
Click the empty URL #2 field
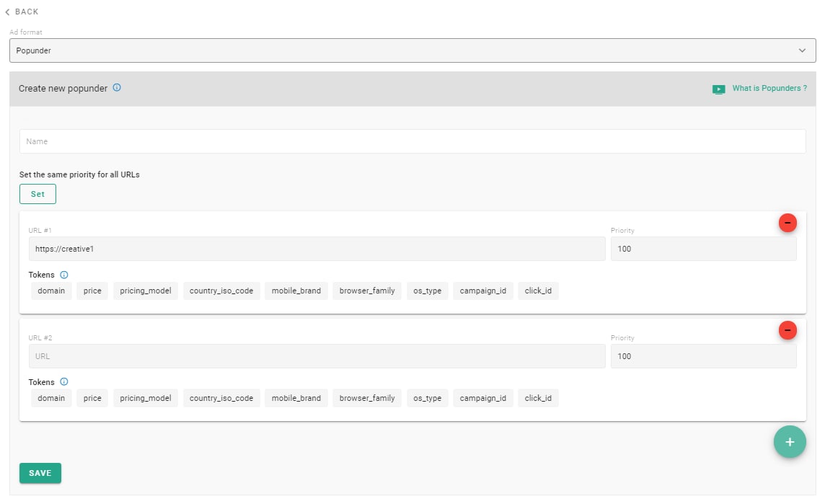tap(317, 356)
